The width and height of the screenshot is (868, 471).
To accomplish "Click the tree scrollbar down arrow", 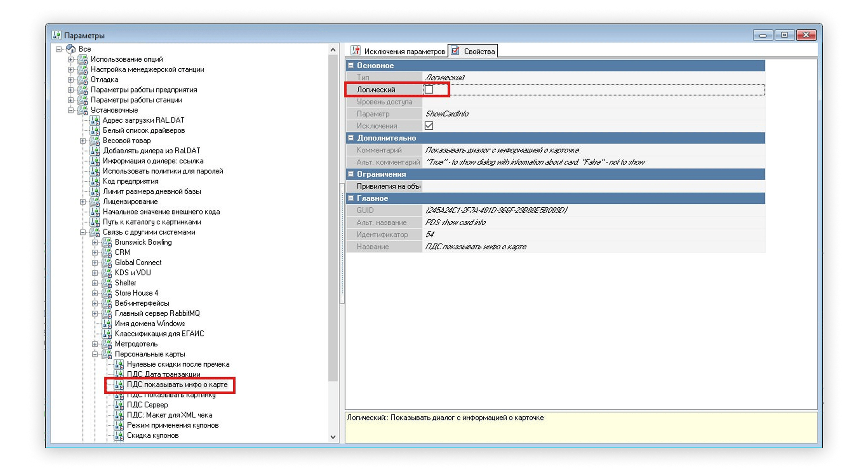I will [x=333, y=437].
